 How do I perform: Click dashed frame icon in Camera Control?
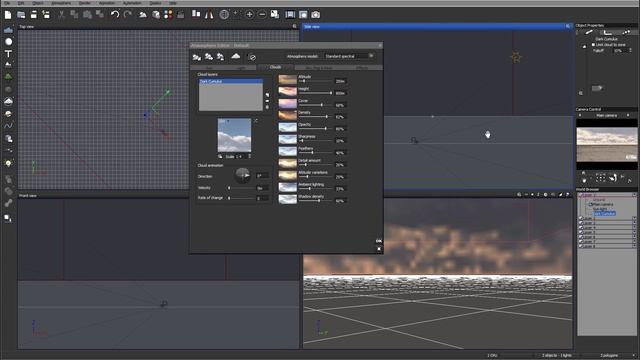(600, 178)
